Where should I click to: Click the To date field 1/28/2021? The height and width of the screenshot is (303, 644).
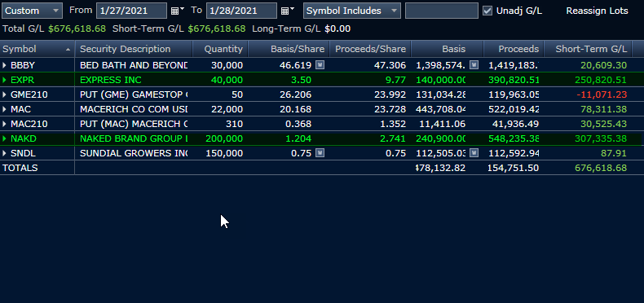coord(241,11)
